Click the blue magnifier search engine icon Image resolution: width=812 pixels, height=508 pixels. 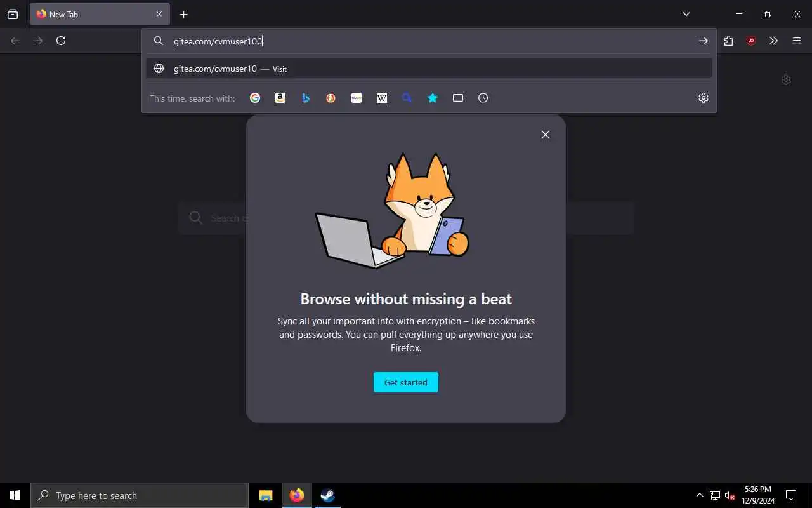coord(407,98)
